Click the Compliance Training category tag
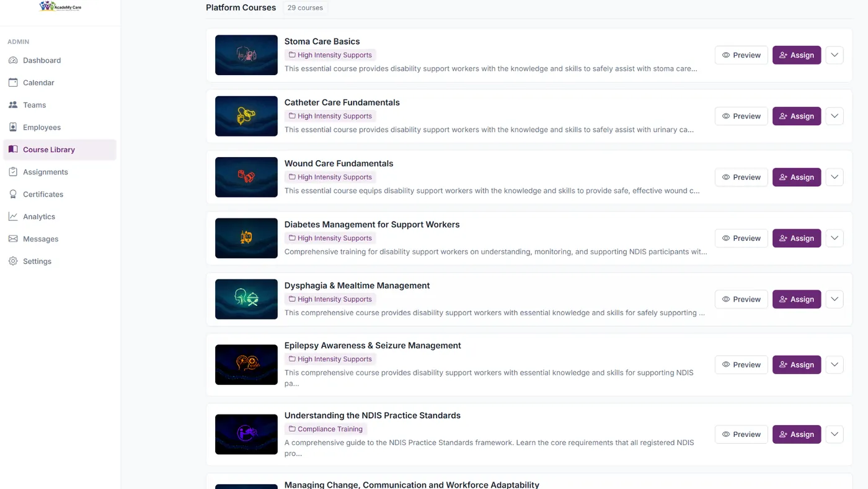This screenshot has height=489, width=868. [325, 429]
